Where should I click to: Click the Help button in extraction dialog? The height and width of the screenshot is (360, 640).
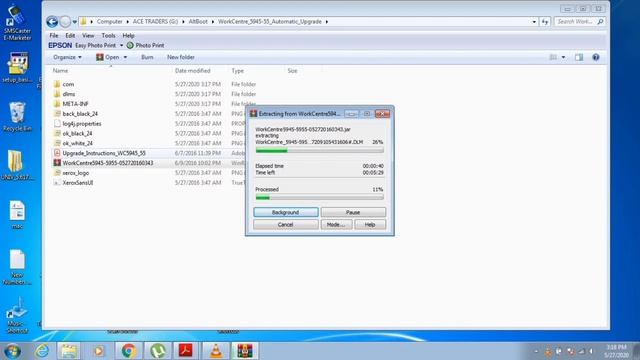point(370,224)
